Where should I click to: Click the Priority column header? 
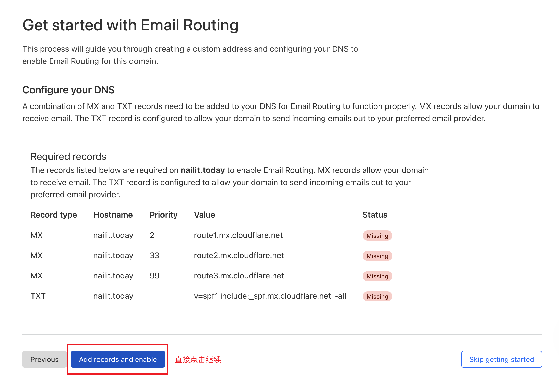(163, 215)
